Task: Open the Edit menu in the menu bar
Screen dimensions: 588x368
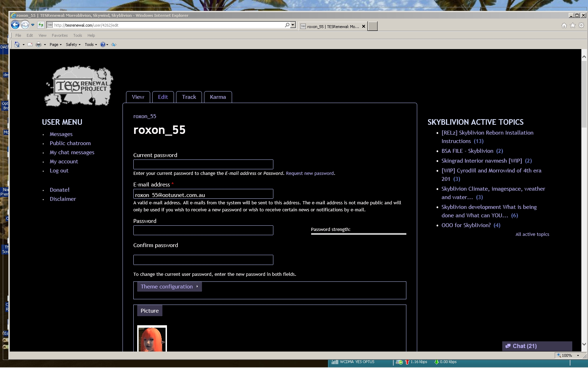Action: point(30,35)
